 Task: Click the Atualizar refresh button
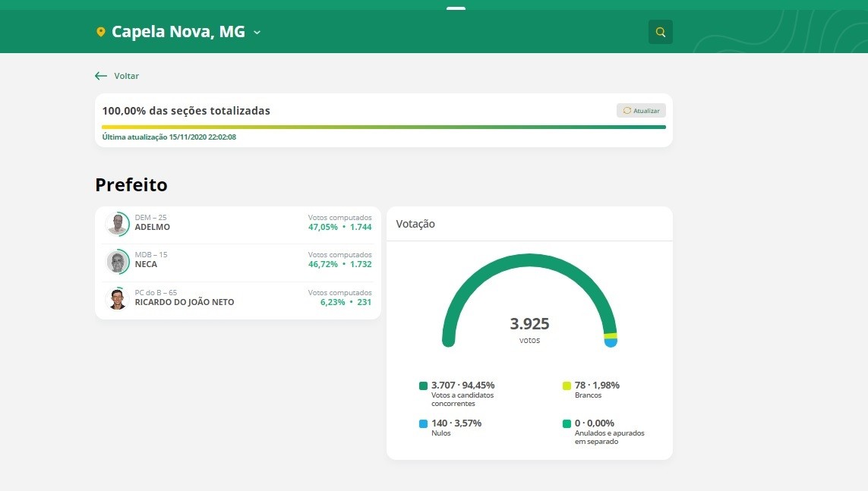(x=641, y=111)
